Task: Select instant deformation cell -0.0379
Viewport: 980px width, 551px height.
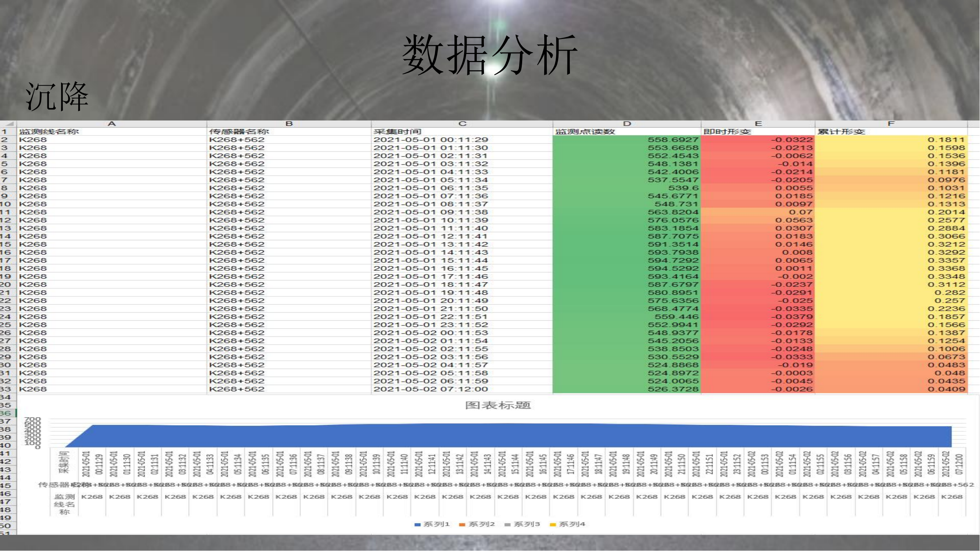Action: click(x=758, y=317)
